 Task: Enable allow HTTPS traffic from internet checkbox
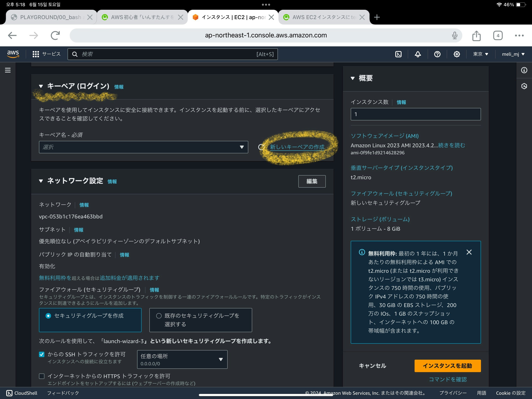42,376
